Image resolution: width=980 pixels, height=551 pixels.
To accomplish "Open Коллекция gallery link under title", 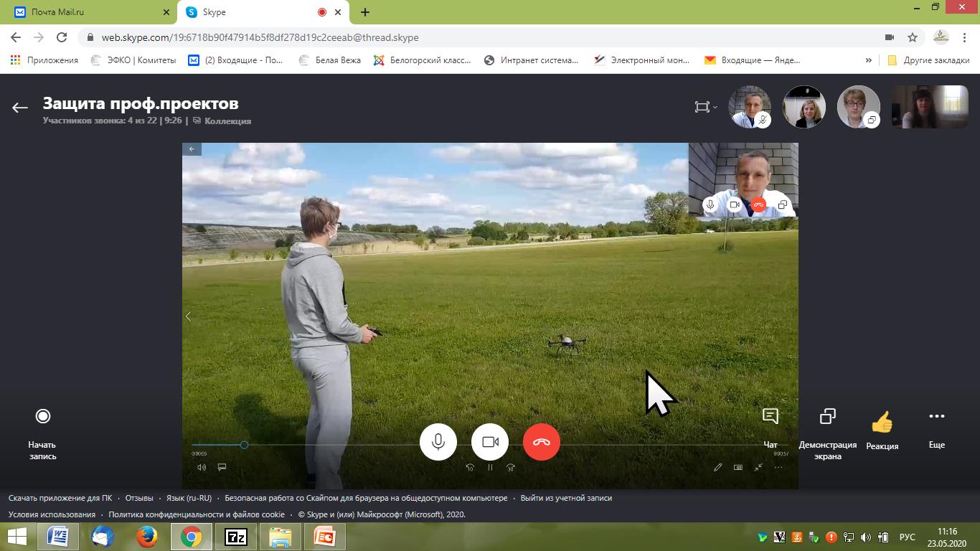I will pos(227,121).
